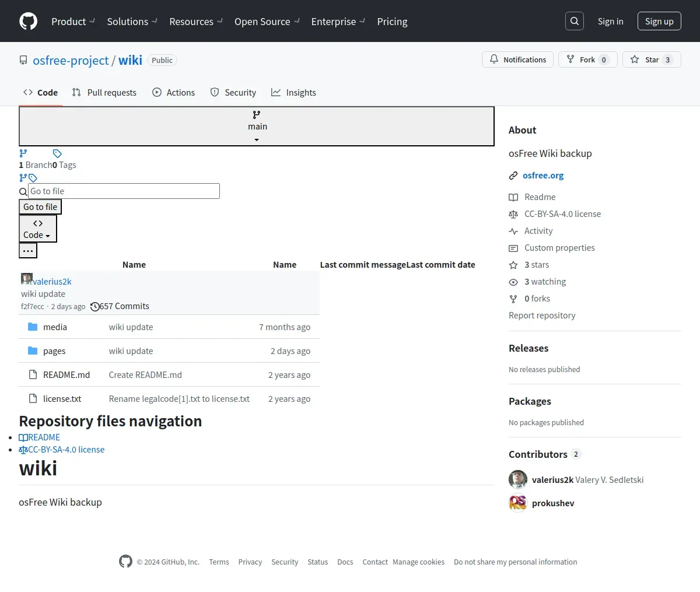Click the Readme book icon in About
The image size is (700, 592).
(513, 197)
